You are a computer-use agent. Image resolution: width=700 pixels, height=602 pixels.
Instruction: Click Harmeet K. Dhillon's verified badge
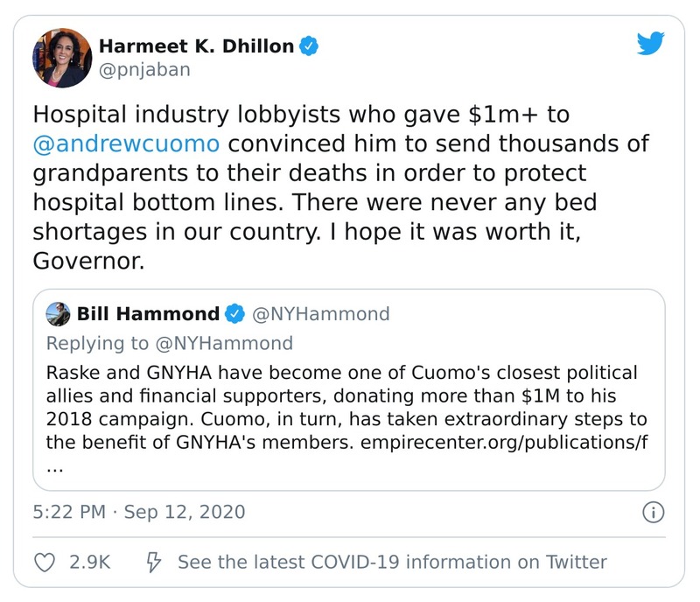[x=309, y=46]
